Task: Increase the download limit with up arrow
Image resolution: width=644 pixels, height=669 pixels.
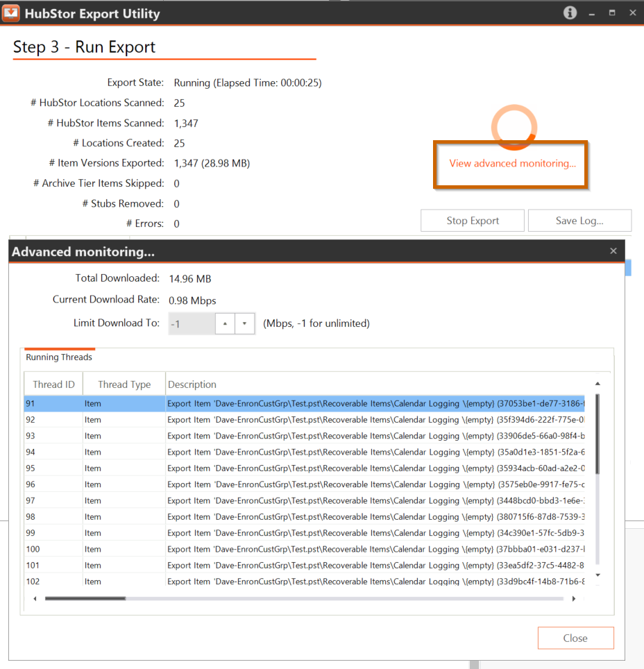Action: point(225,323)
